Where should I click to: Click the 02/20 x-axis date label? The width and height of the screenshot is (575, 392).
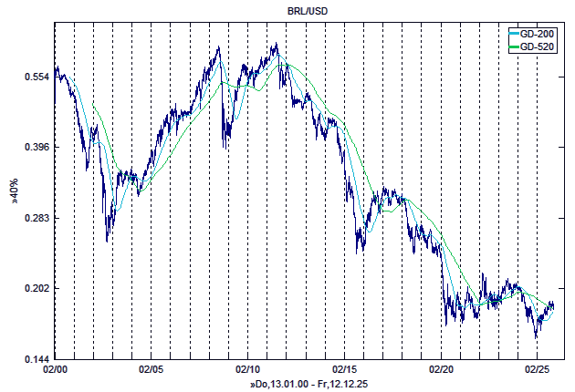[442, 370]
